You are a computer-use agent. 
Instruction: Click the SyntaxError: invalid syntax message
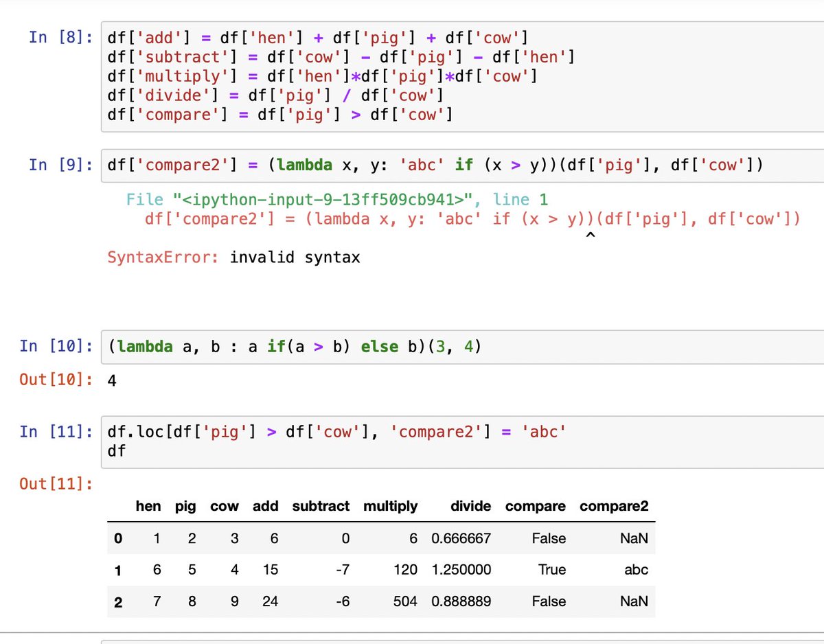coord(233,258)
